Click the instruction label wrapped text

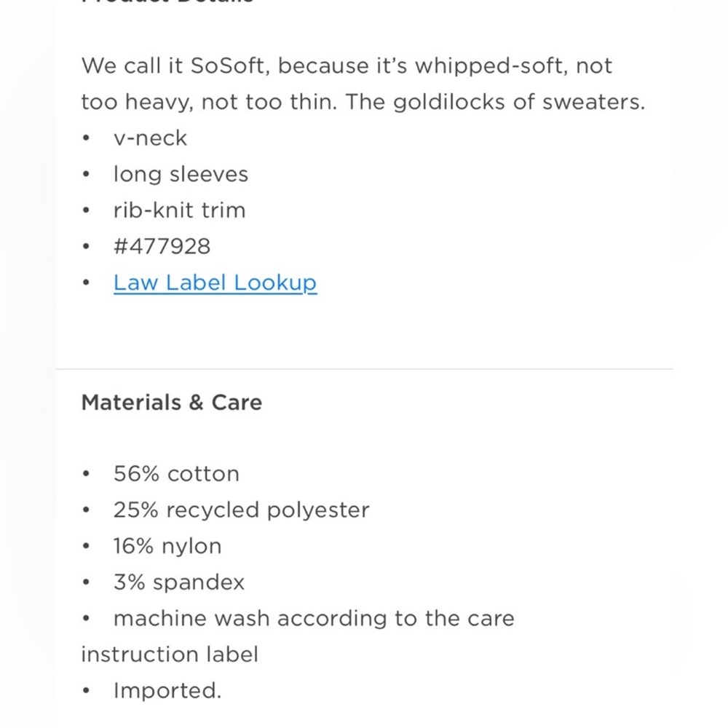tap(170, 654)
